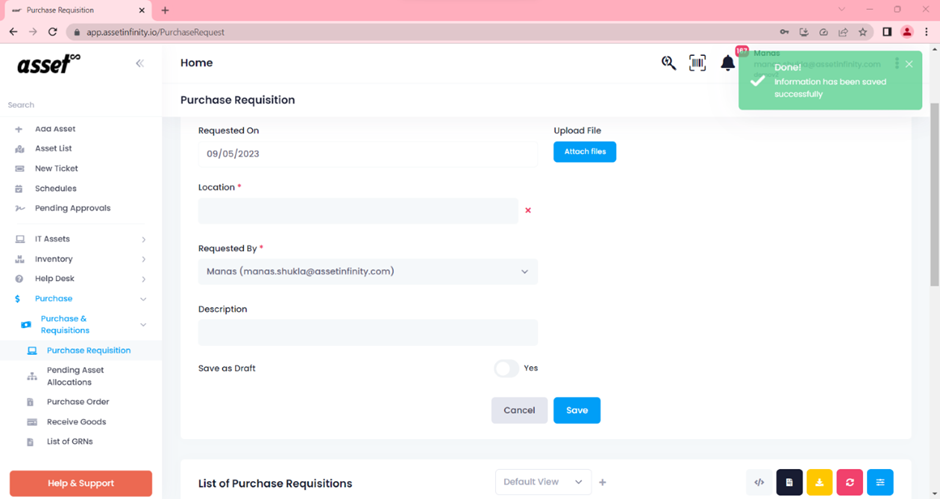Open the Default View dropdown

coord(543,482)
